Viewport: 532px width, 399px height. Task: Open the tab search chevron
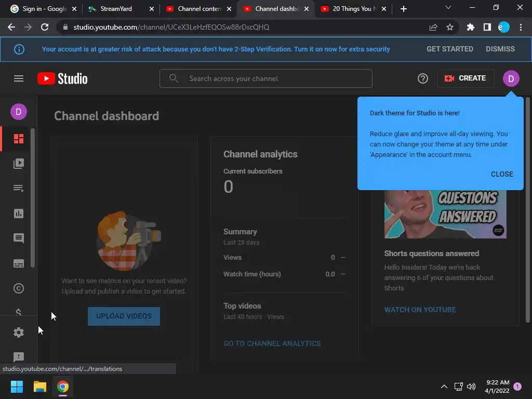coord(448,7)
